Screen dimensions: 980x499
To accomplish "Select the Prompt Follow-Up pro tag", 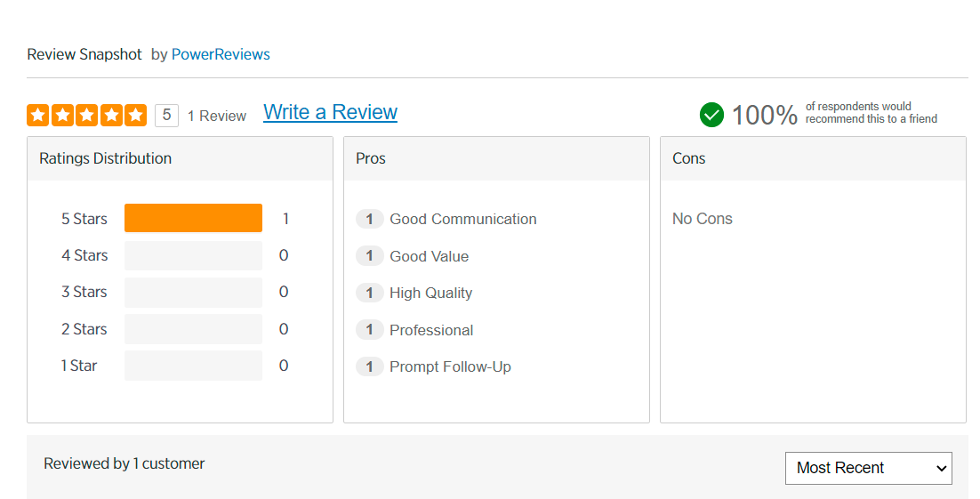I will tap(450, 366).
